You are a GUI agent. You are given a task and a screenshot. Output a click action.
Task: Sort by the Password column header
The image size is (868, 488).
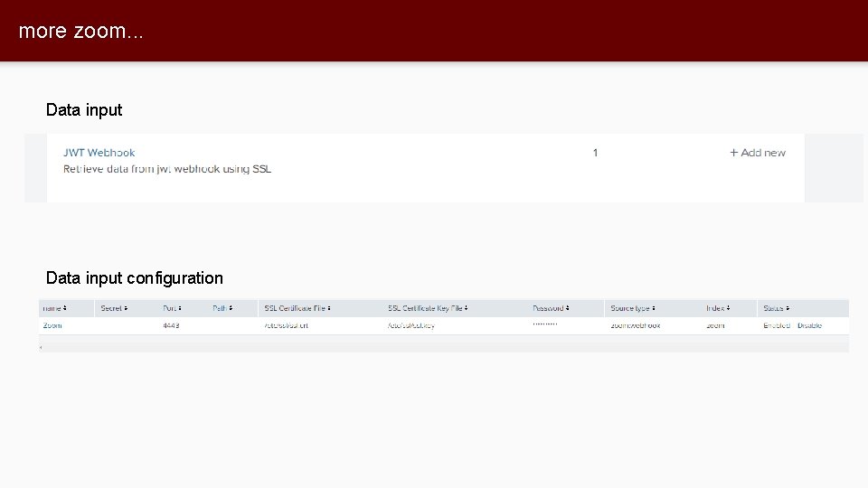(551, 308)
